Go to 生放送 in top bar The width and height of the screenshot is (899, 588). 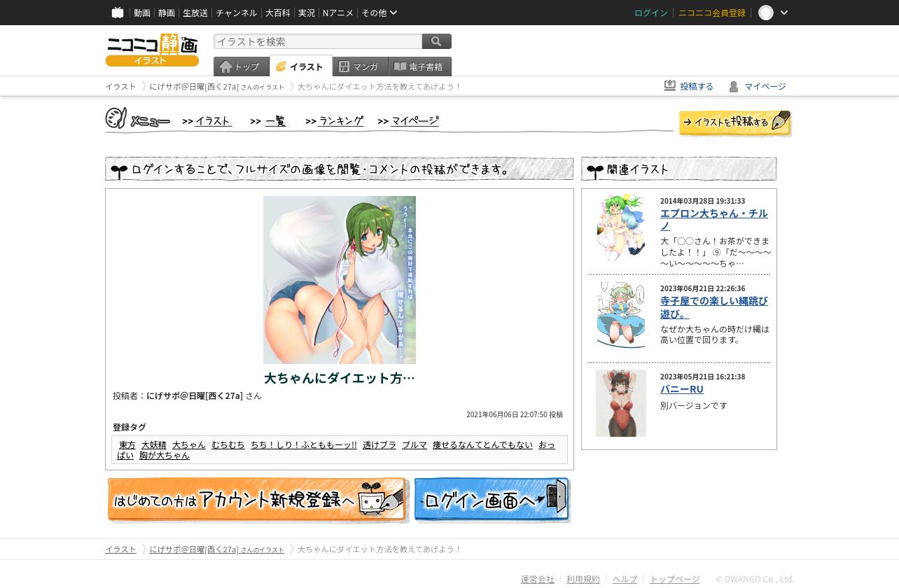click(x=195, y=13)
